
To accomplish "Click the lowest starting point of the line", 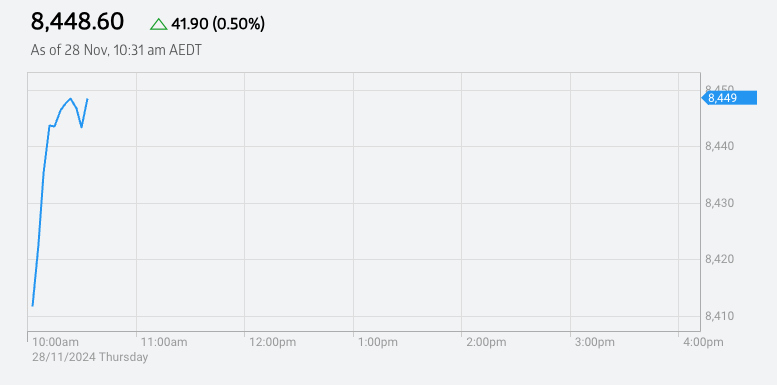I will (33, 306).
